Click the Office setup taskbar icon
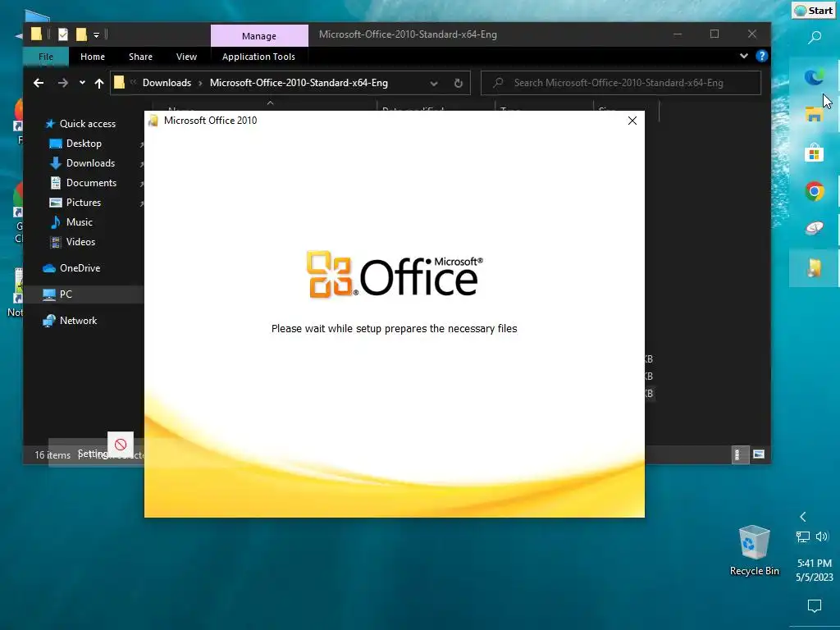Viewport: 840px width, 630px height. click(814, 268)
